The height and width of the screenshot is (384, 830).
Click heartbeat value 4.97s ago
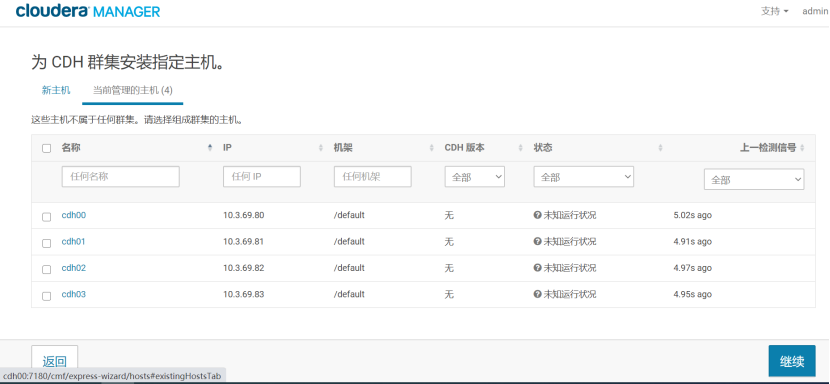(692, 268)
